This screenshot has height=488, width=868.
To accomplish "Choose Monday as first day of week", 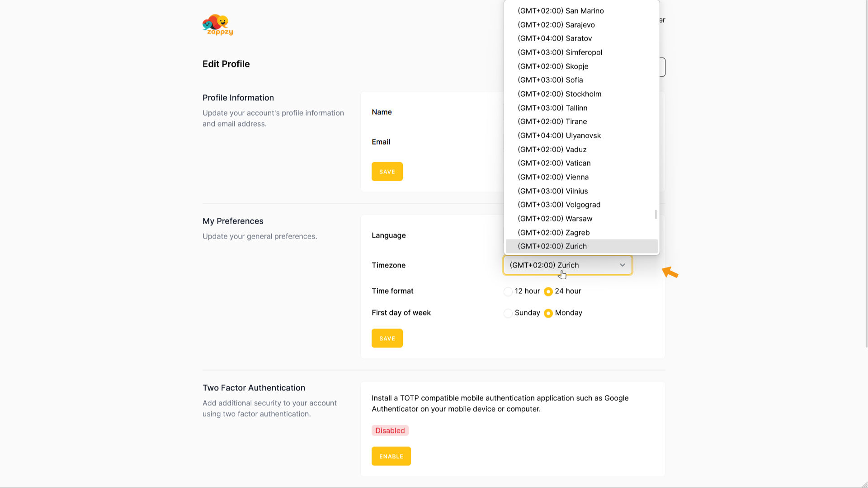I will pyautogui.click(x=548, y=313).
